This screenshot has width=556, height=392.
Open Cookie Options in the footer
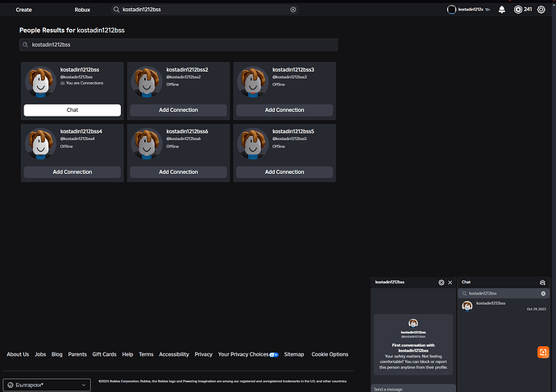(330, 354)
